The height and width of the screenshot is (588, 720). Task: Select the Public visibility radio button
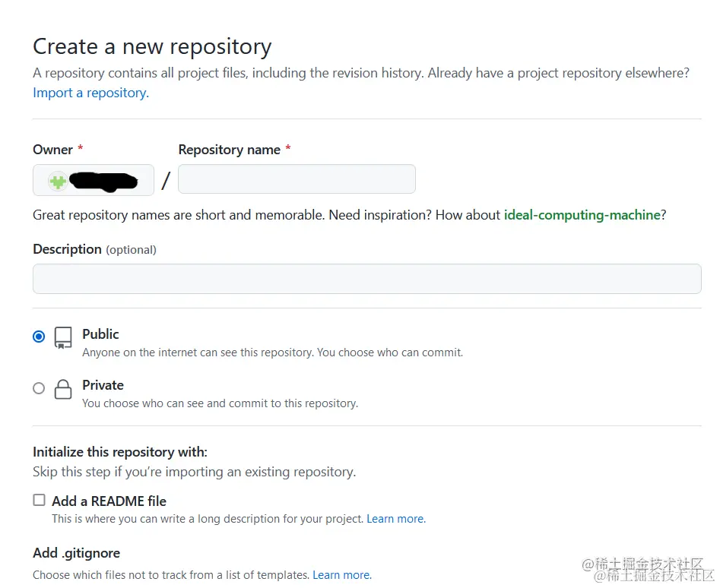[x=39, y=337]
